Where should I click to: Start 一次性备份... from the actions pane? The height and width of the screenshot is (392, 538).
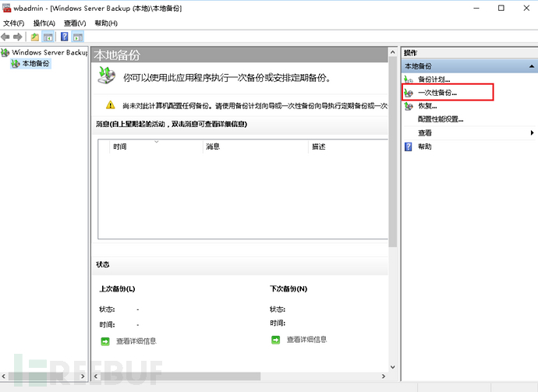(x=437, y=93)
